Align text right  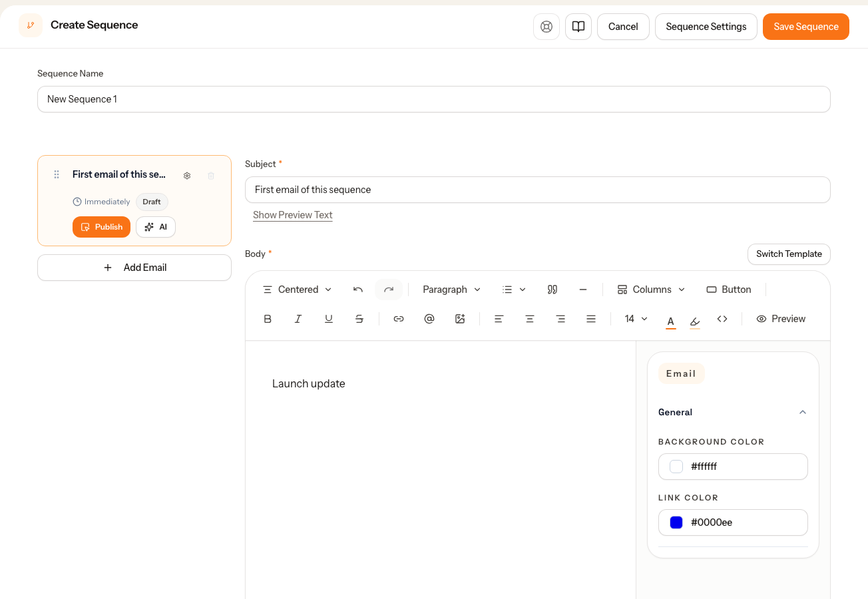coord(560,319)
